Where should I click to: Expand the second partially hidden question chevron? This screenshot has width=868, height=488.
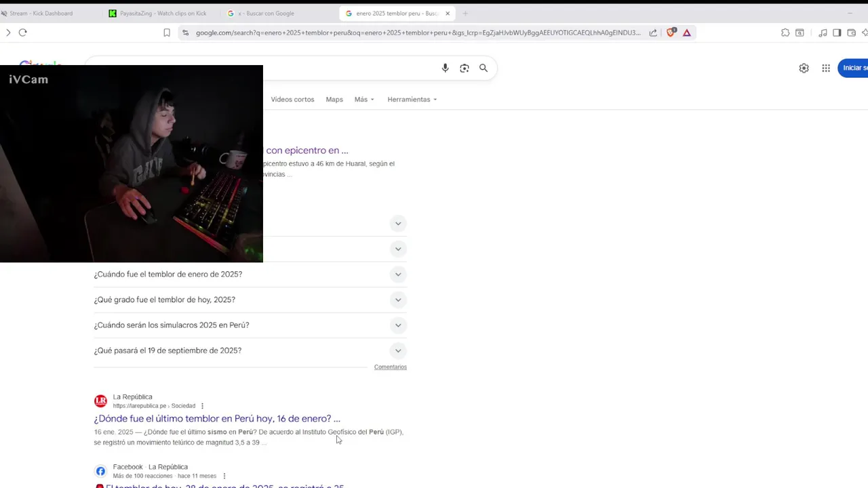pos(398,249)
